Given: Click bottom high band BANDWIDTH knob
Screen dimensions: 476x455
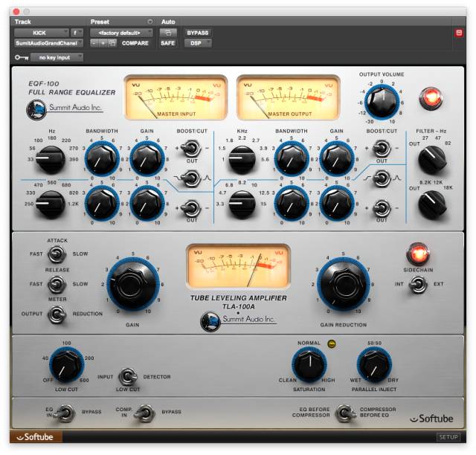Looking at the screenshot, I should pyautogui.click(x=292, y=204).
